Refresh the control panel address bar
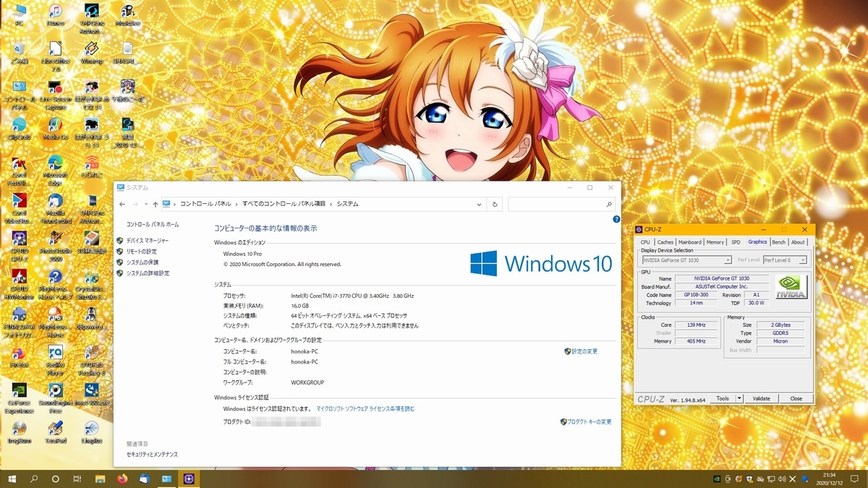Screen dimensions: 868x488 click(495, 205)
